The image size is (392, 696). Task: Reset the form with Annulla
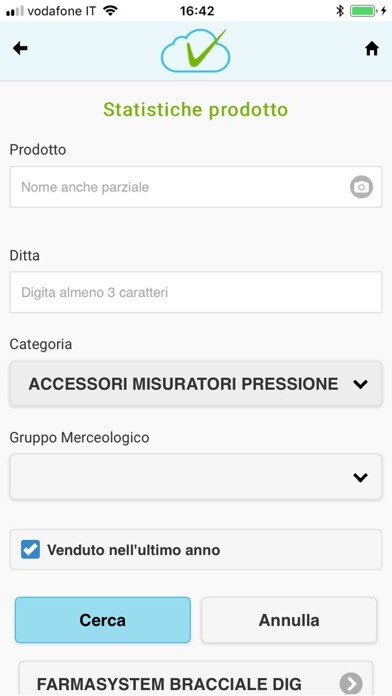click(x=289, y=620)
